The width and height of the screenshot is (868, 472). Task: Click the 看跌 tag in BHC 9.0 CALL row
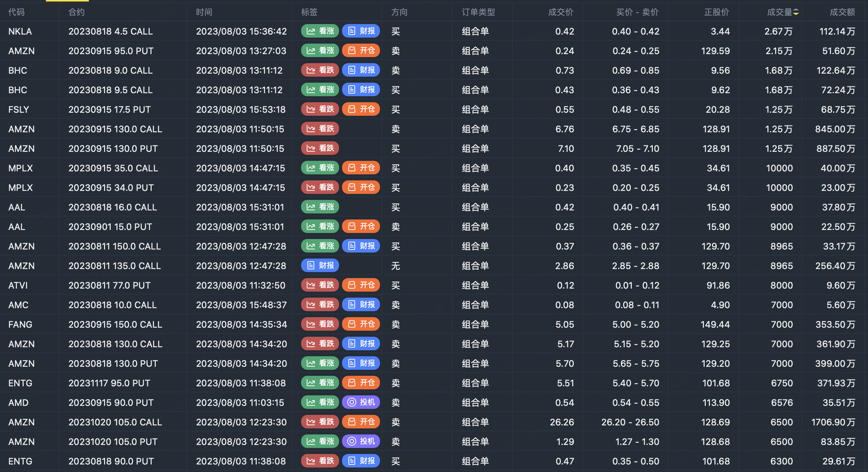[x=320, y=70]
